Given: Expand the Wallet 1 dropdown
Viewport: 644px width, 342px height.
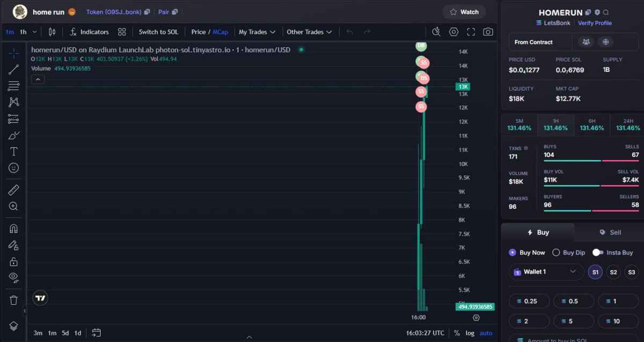Looking at the screenshot, I should 546,272.
